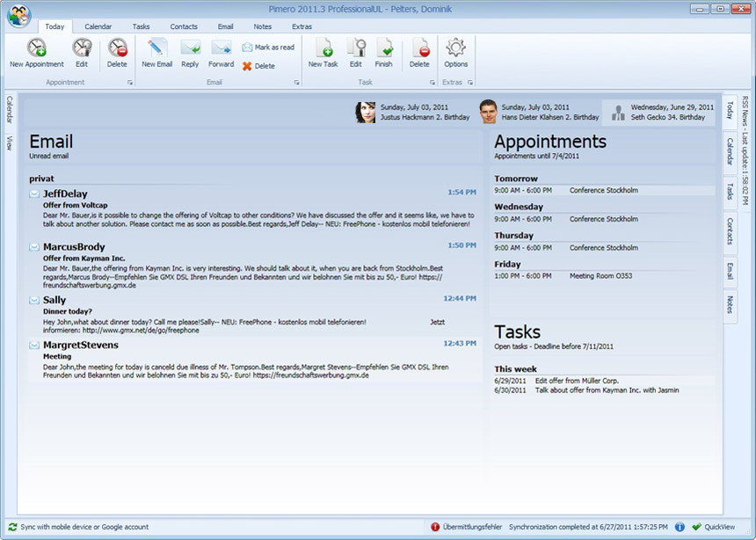Expand the Email group dialog launcher
The image size is (756, 540).
pyautogui.click(x=296, y=83)
